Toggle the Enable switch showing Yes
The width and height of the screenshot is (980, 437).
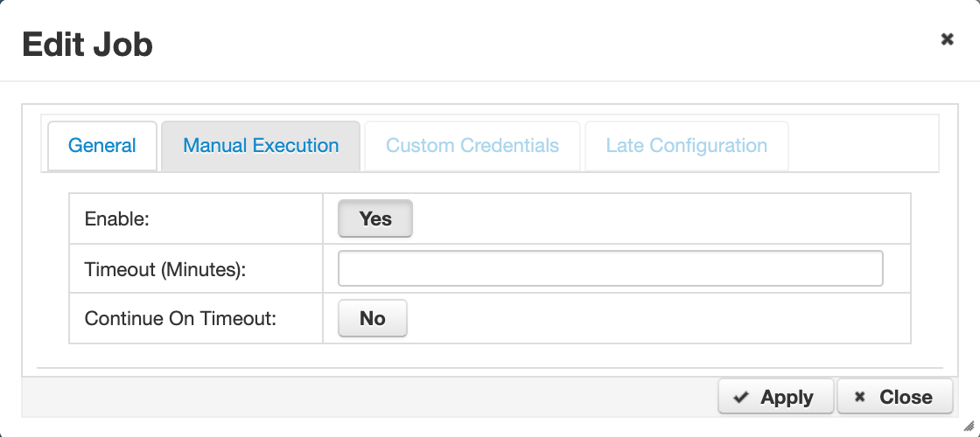point(375,218)
